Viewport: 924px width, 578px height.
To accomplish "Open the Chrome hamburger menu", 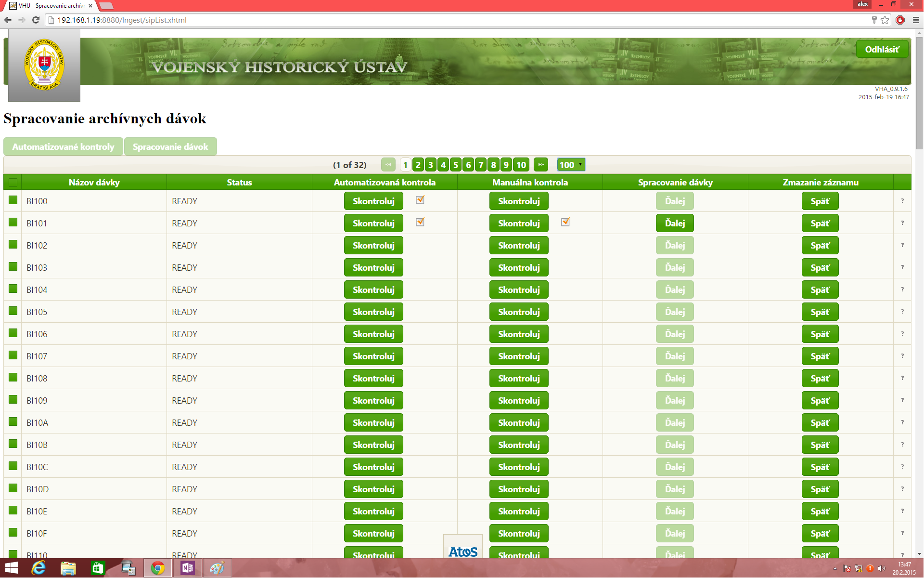I will tap(916, 20).
